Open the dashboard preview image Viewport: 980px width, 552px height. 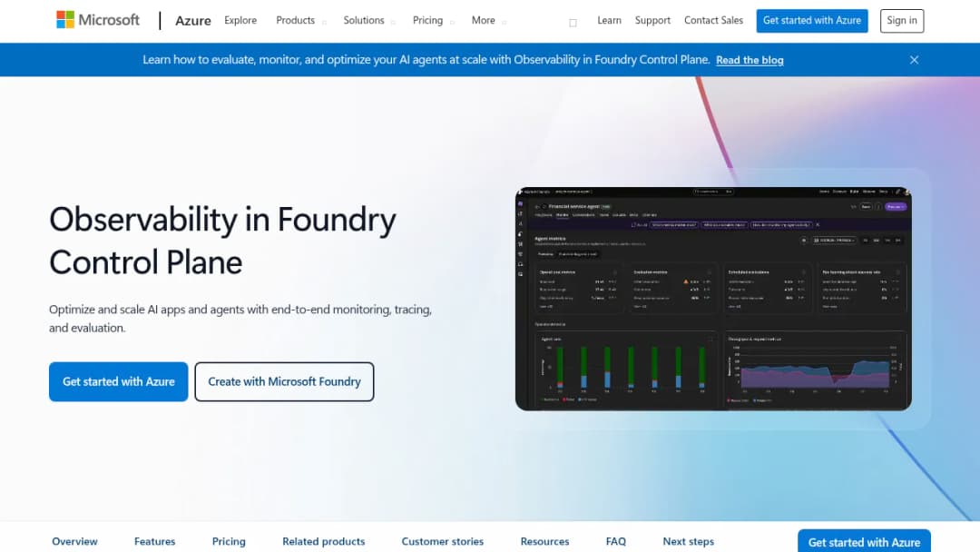(x=713, y=299)
